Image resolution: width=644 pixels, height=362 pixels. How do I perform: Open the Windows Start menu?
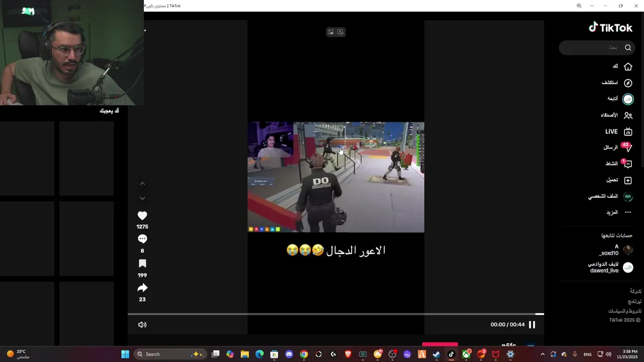(x=125, y=354)
